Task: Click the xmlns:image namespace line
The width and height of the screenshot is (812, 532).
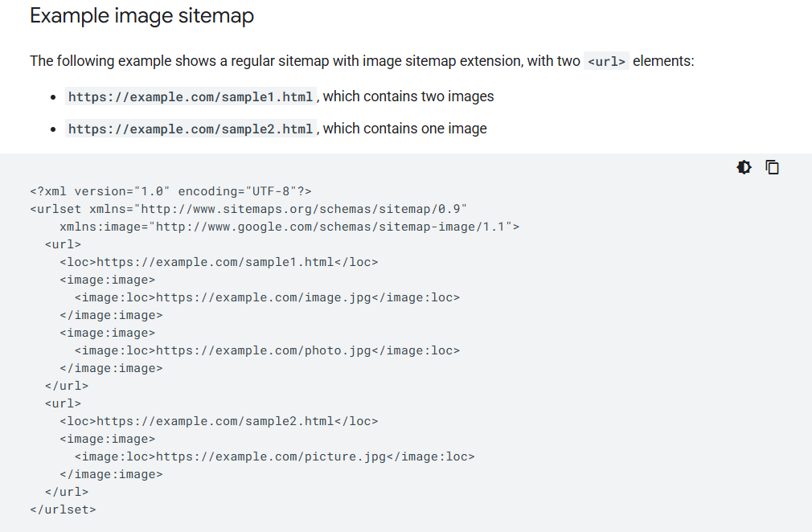Action: click(289, 227)
